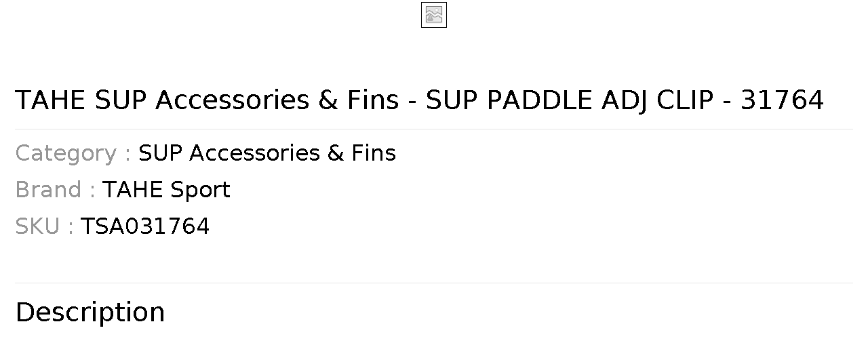This screenshot has width=868, height=343.
Task: Click the word Accessories in the title
Action: click(x=233, y=100)
